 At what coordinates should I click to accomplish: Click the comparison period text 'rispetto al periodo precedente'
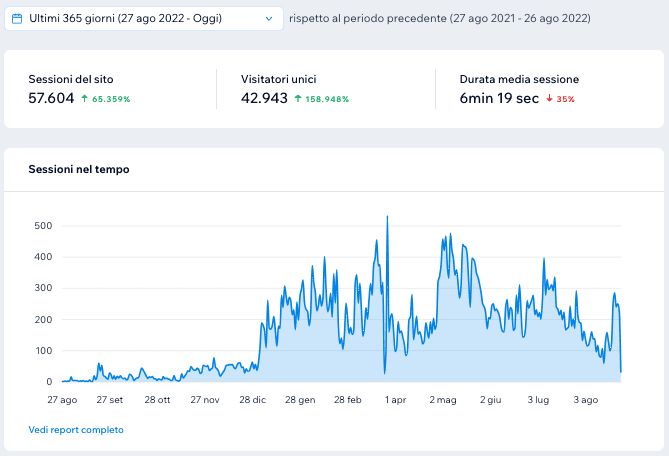point(368,18)
